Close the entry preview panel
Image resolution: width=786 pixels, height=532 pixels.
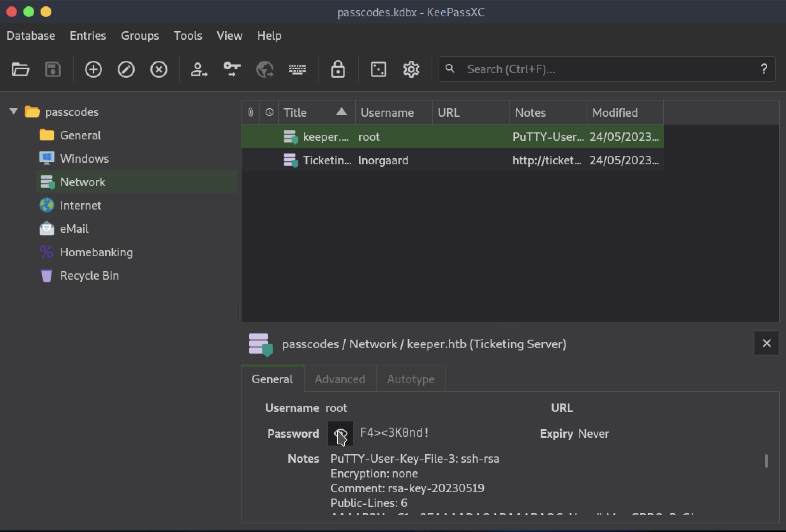coord(767,343)
